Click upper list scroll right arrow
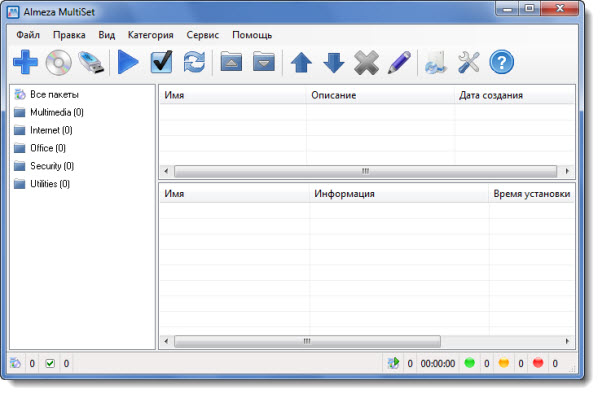Screen dimensions: 600x395 567,171
